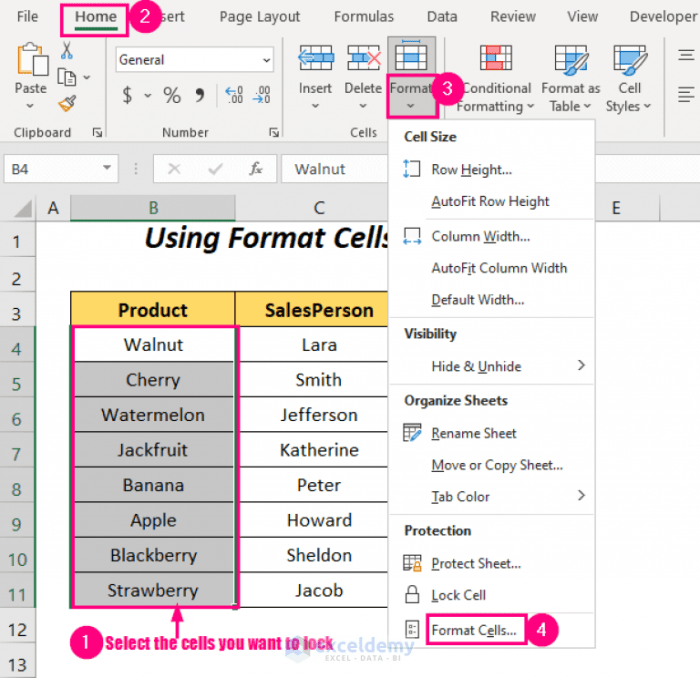Click the Strawberry cell

pyautogui.click(x=153, y=590)
